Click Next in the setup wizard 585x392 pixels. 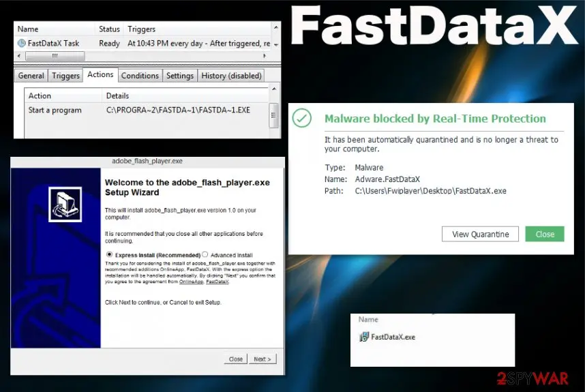coord(262,359)
